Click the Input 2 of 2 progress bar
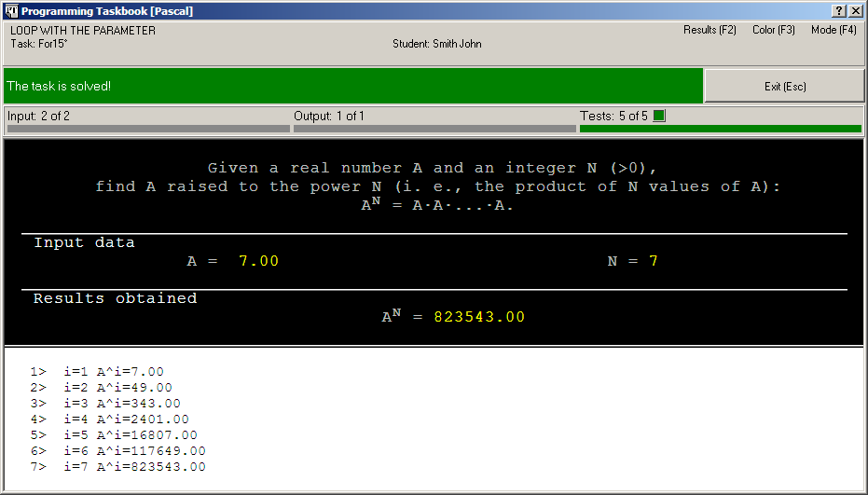The height and width of the screenshot is (495, 868). [147, 129]
